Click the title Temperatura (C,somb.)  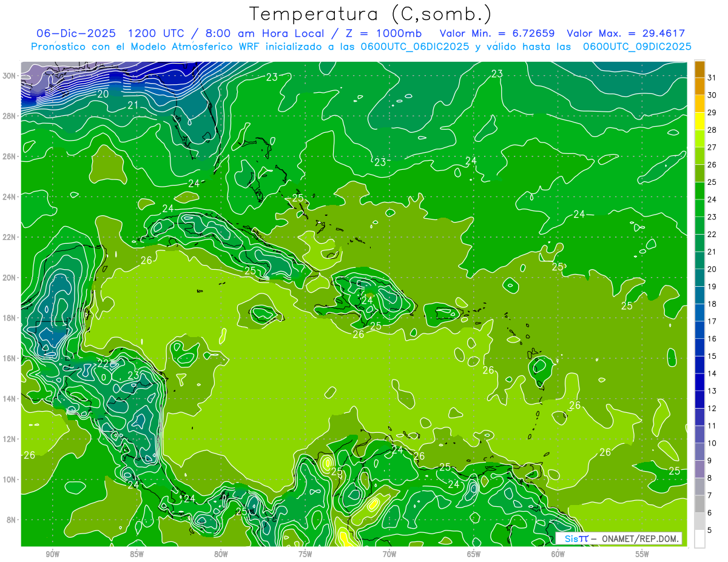(371, 13)
